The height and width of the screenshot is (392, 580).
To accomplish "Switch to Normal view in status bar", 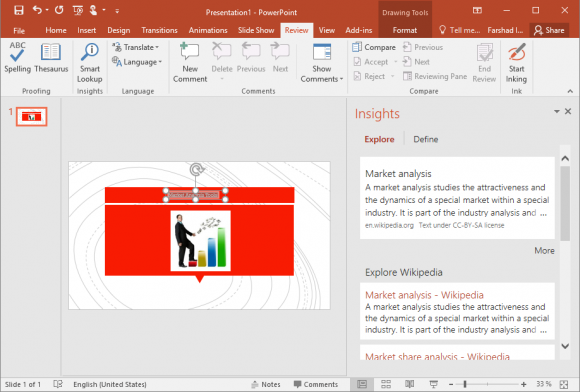I will coord(362,384).
